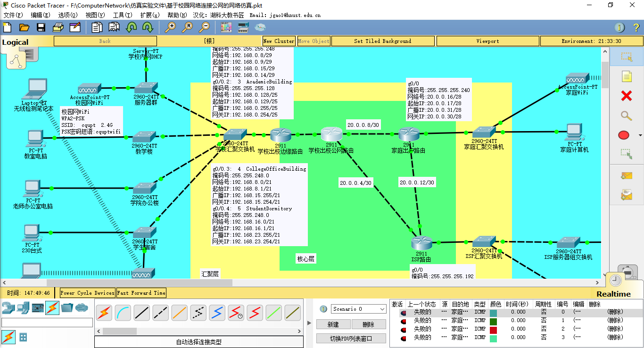
Task: Click the dark green color swatch for PDU 1
Action: [493, 321]
